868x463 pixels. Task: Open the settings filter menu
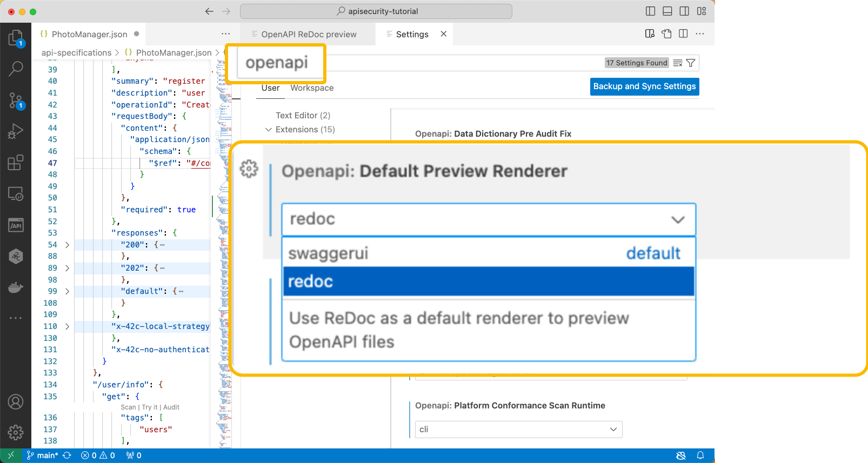point(691,63)
